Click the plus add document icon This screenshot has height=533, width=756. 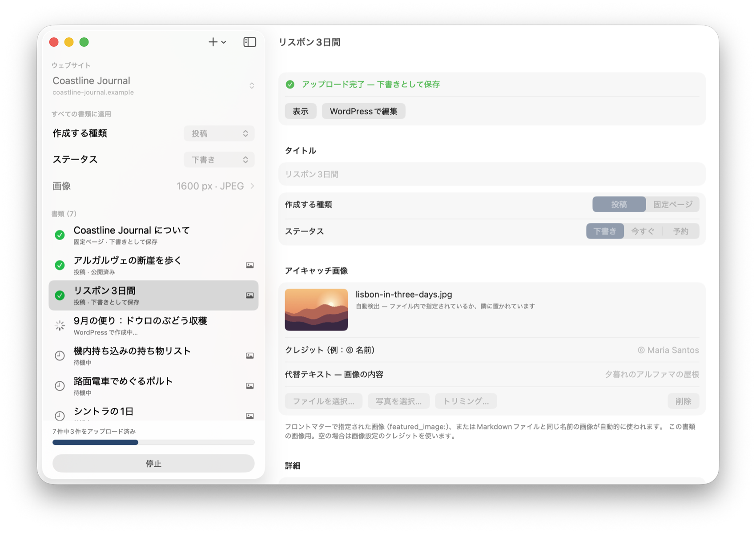213,42
